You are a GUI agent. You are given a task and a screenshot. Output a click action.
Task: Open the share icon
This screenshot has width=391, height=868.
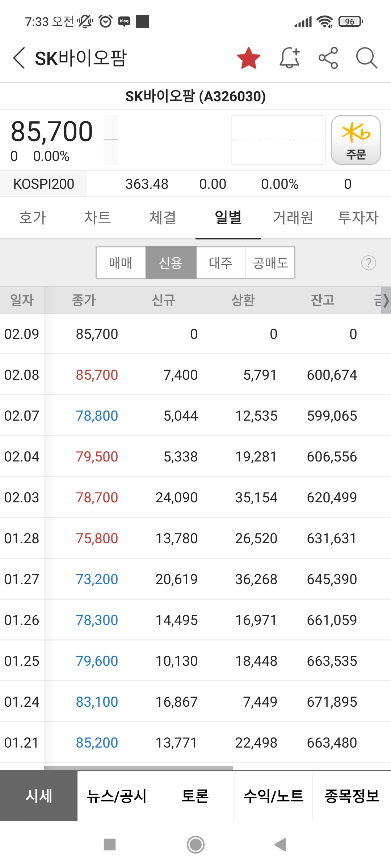point(328,58)
